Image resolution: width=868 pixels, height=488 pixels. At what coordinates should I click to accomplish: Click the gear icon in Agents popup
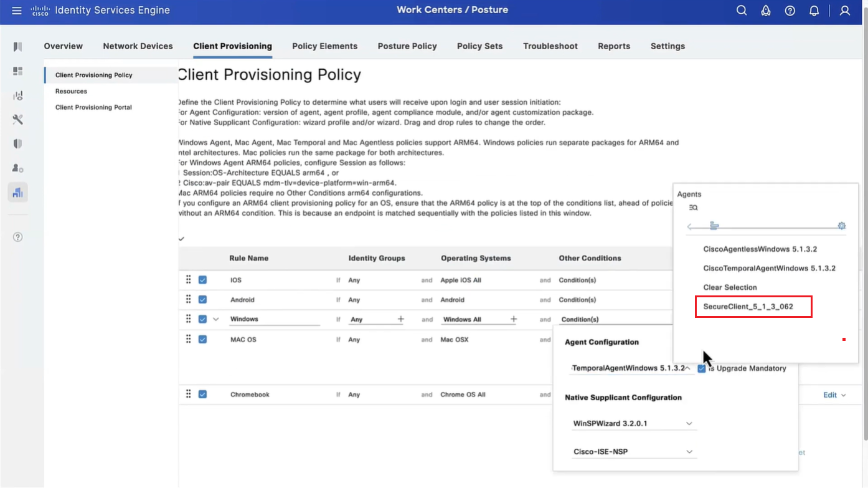tap(841, 226)
